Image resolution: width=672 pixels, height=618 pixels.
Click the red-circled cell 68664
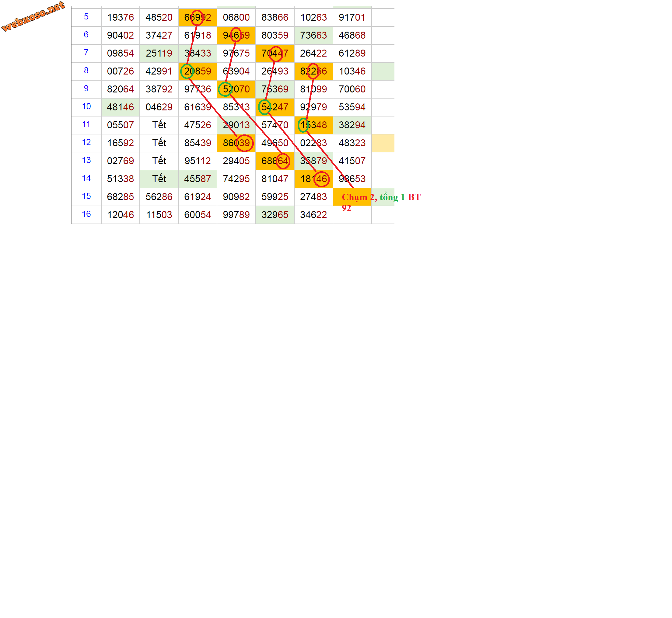(x=275, y=161)
